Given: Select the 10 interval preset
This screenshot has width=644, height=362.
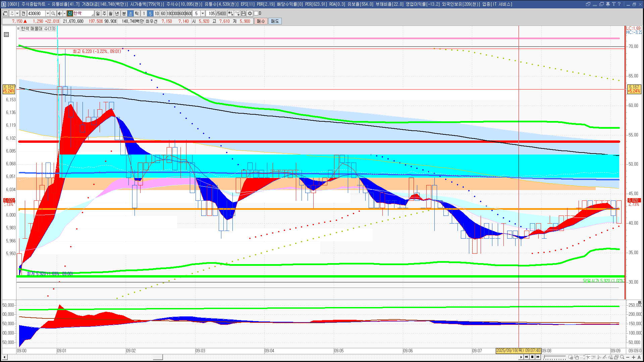Looking at the screenshot, I should click(157, 13).
